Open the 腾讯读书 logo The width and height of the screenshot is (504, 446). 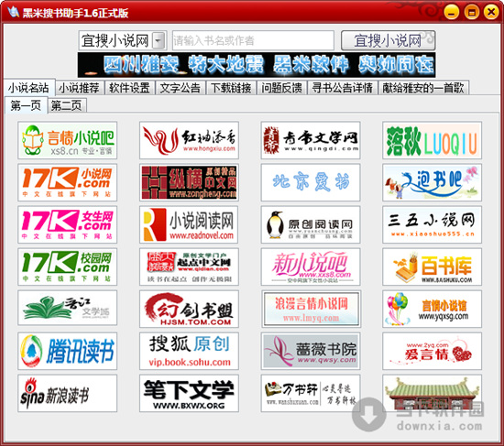(67, 351)
